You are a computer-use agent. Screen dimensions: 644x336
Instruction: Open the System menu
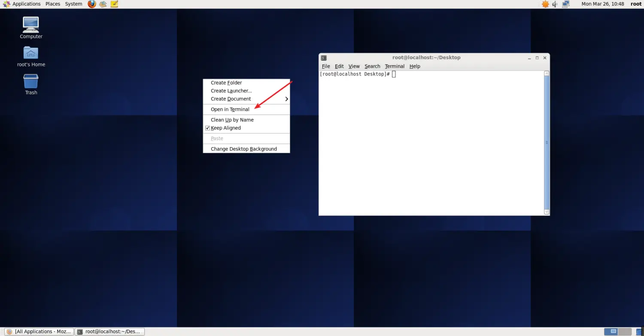click(73, 4)
